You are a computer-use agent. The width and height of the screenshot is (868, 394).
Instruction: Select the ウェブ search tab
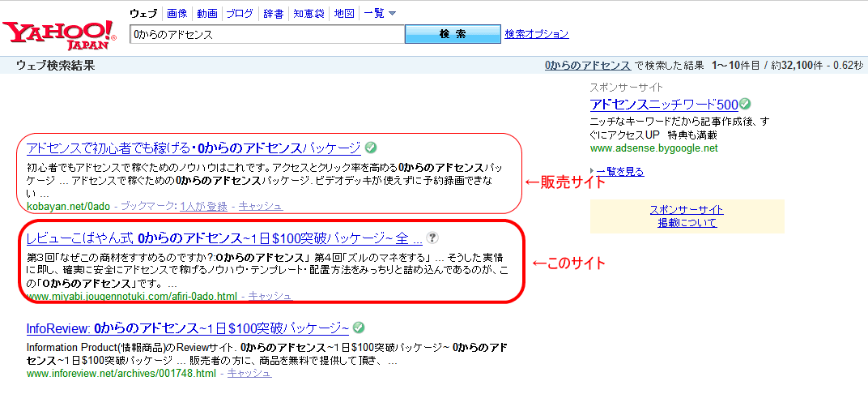tap(143, 13)
